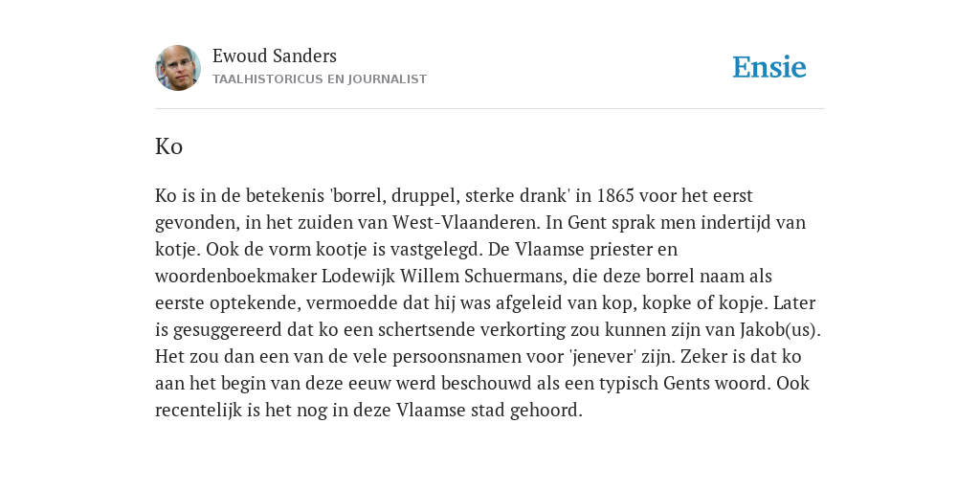980x490 pixels.
Task: Click the year 1865 in the text
Action: 615,195
